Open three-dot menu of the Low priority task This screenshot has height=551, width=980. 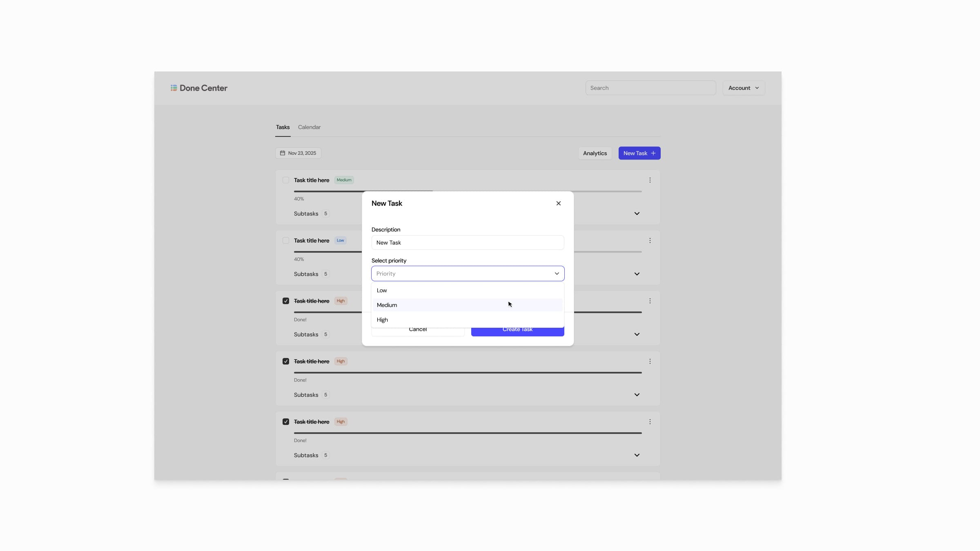[650, 240]
